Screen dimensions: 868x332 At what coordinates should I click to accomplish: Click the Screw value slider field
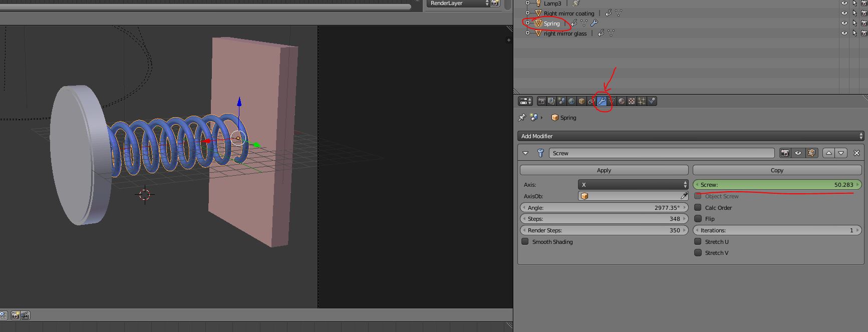tap(776, 185)
